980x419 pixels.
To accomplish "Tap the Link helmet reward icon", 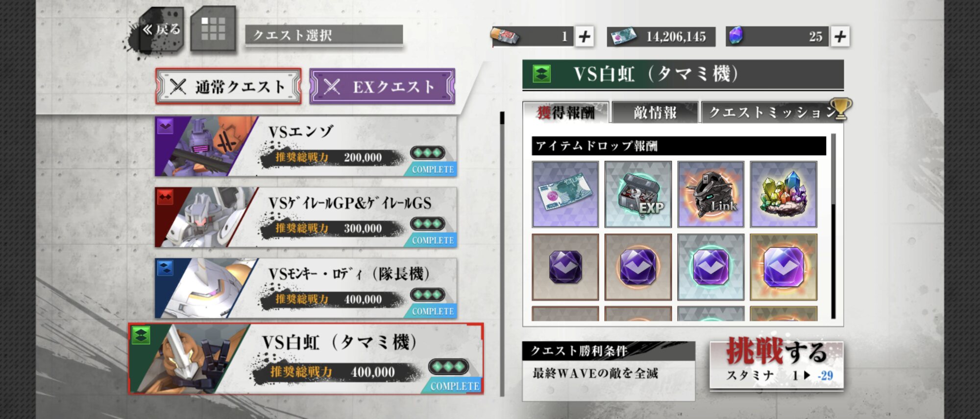I will 711,194.
